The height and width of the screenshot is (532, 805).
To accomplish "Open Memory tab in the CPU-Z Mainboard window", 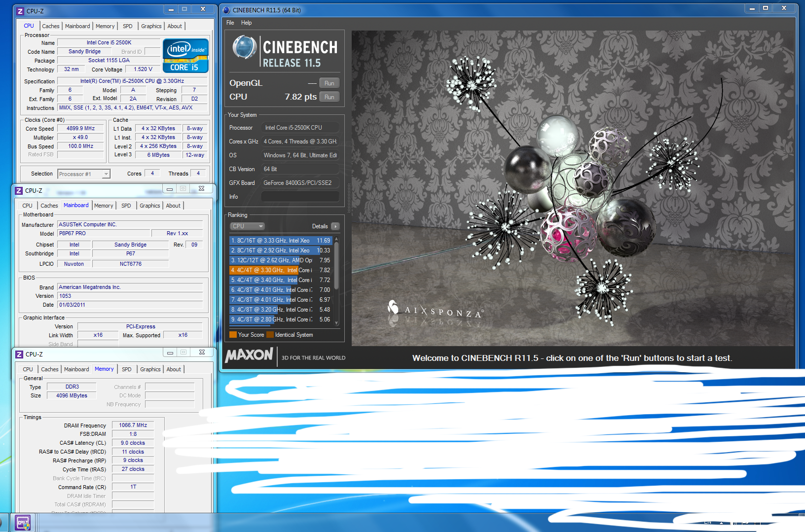I will coord(104,206).
